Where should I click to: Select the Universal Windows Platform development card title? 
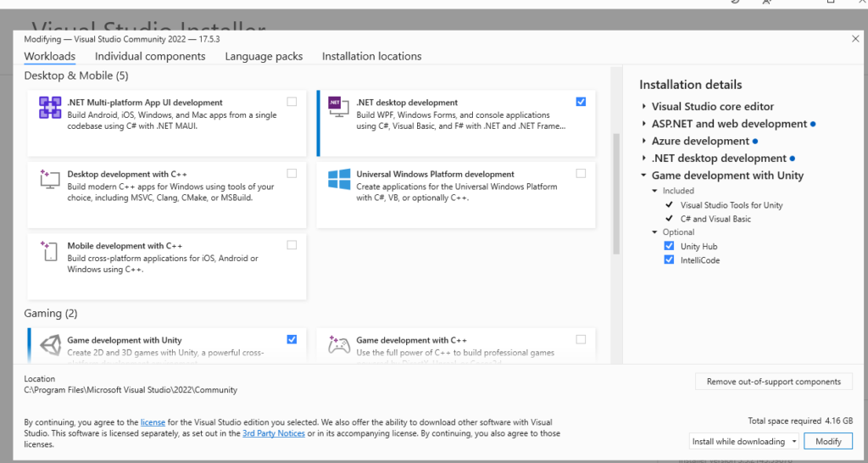click(435, 174)
